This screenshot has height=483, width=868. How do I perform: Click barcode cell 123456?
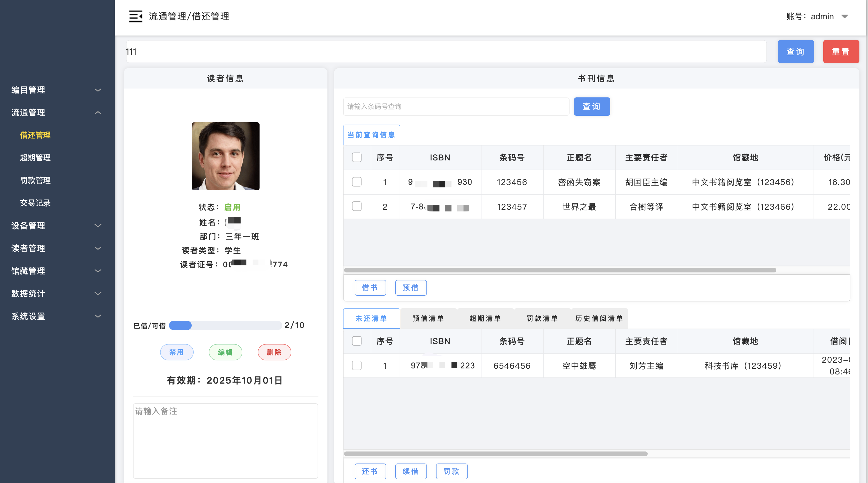point(512,182)
